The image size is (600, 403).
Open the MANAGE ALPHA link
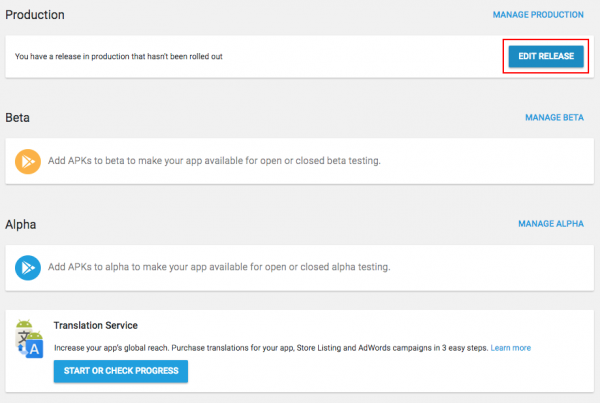[x=550, y=224]
